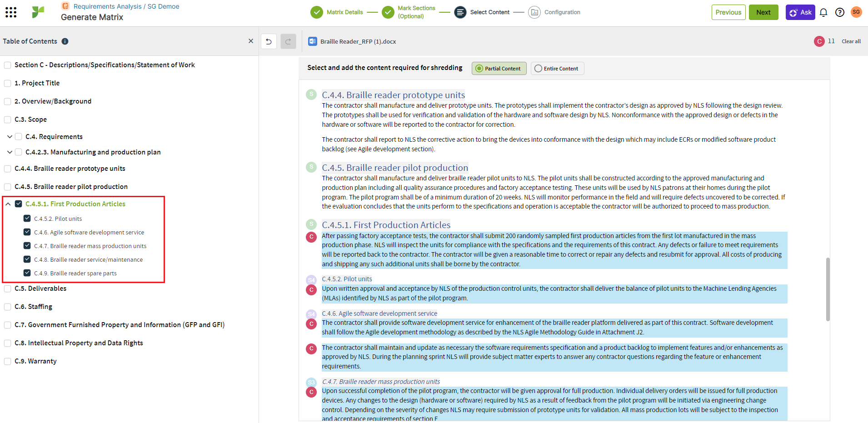The width and height of the screenshot is (868, 423).
Task: Select C.6. Staffing in table of contents
Action: point(33,307)
